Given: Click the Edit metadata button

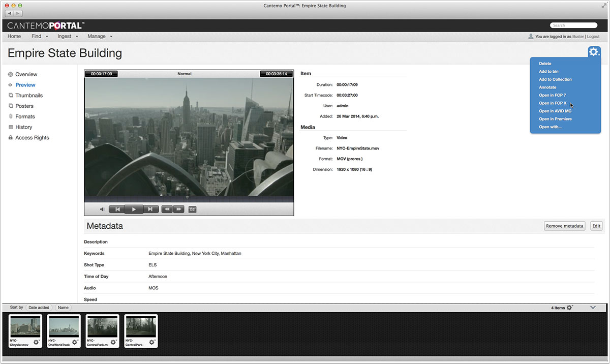Looking at the screenshot, I should tap(596, 226).
